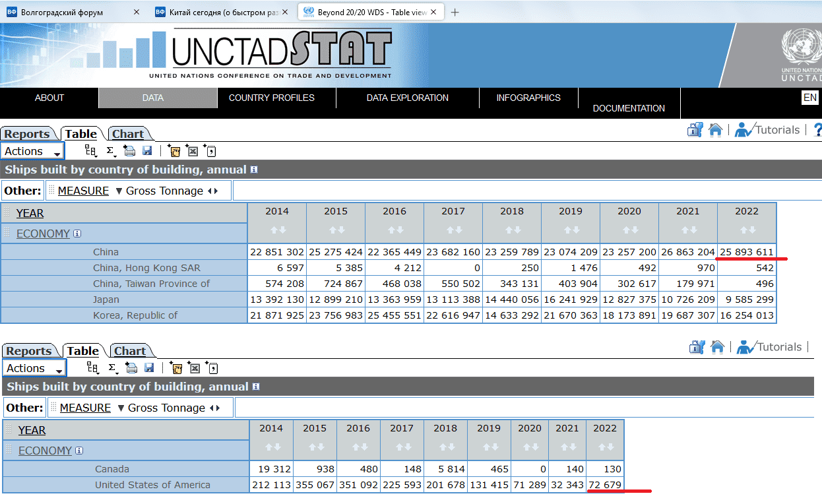Go home via house icon above Canada table
The width and height of the screenshot is (822, 504).
pyautogui.click(x=718, y=347)
